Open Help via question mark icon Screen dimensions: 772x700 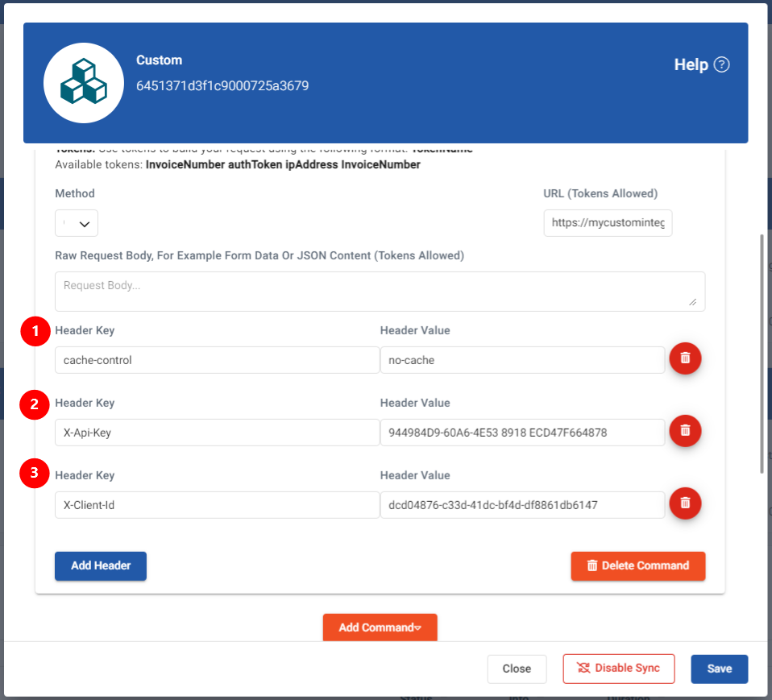click(x=721, y=65)
